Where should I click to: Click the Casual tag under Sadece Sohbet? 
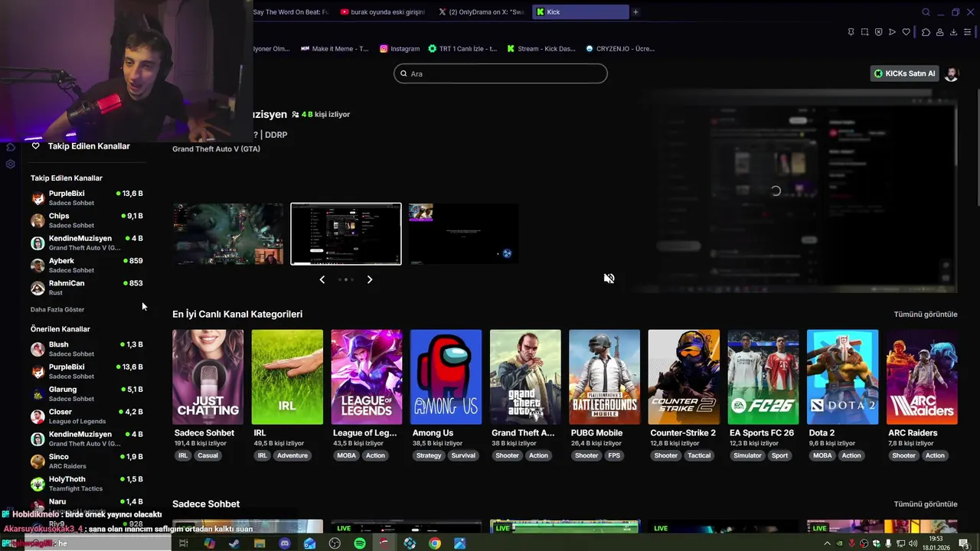point(207,455)
